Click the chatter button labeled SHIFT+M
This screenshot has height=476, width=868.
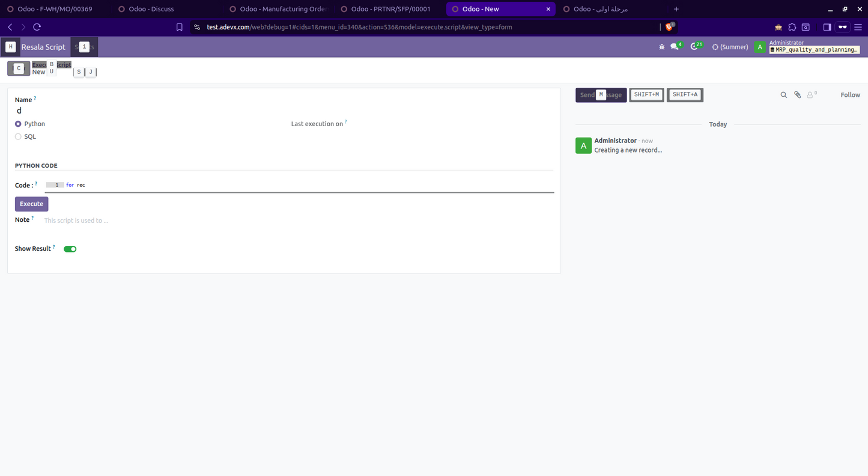pos(646,95)
